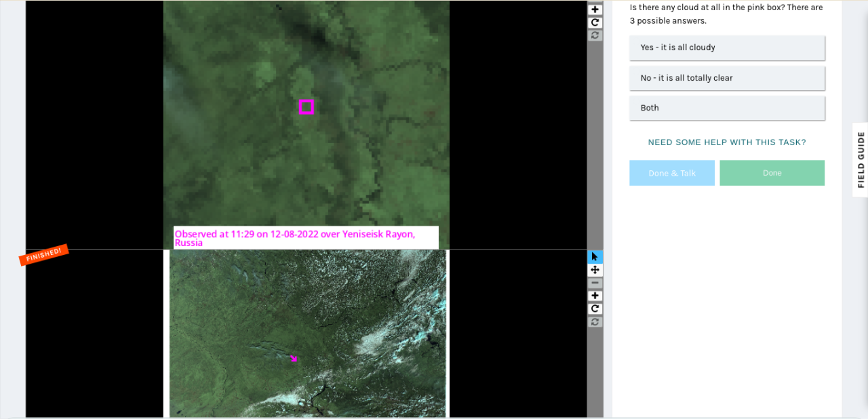Zoom in on the upper satellite image
This screenshot has width=868, height=419.
[x=595, y=9]
